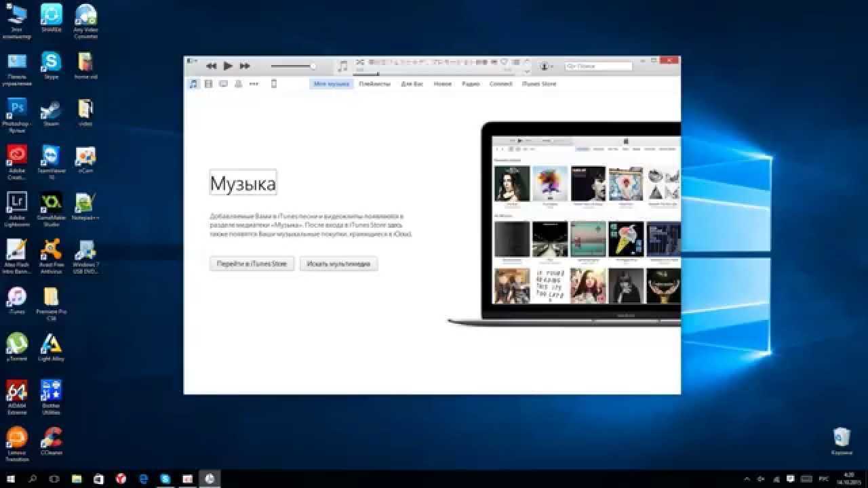This screenshot has height=488, width=868.
Task: Play the current track in iTunes
Action: click(228, 66)
